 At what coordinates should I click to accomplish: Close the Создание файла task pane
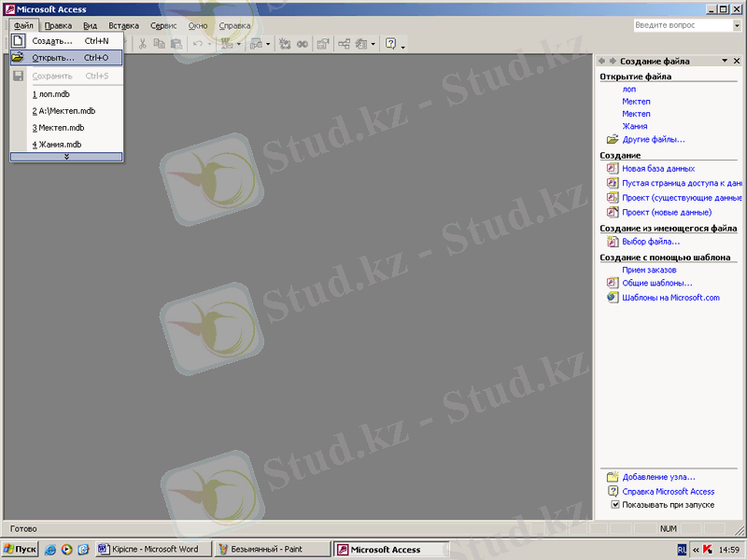pos(737,61)
